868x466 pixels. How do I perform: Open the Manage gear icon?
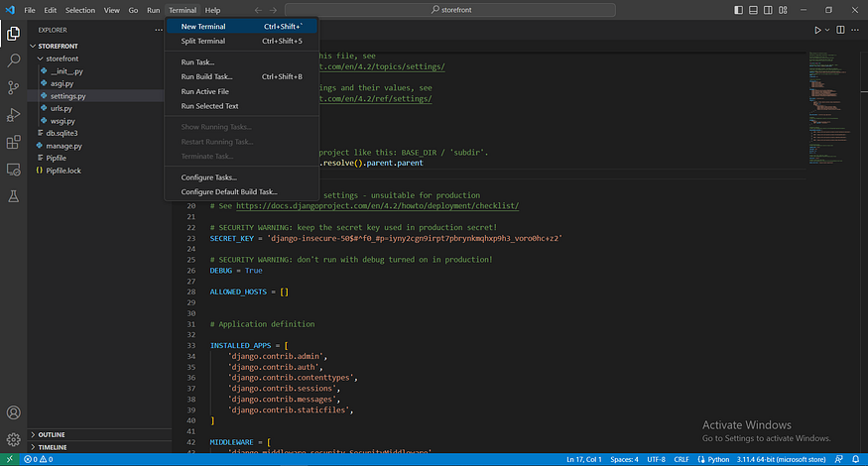click(14, 438)
